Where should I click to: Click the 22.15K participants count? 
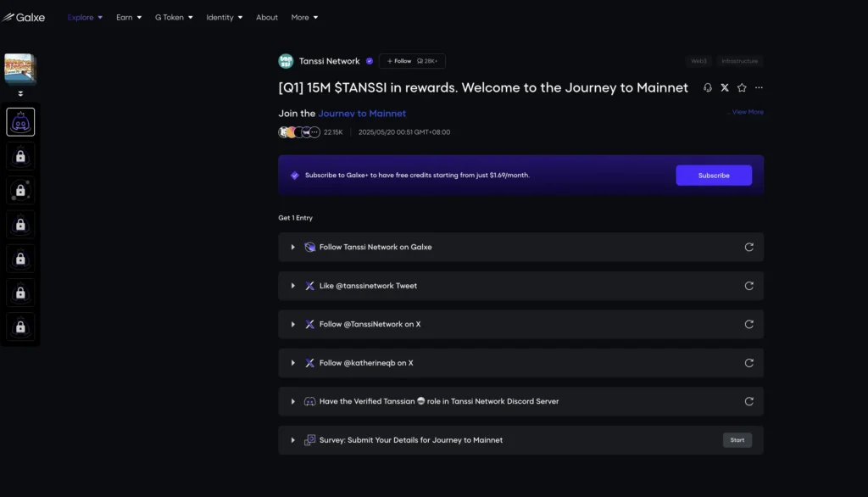point(333,131)
